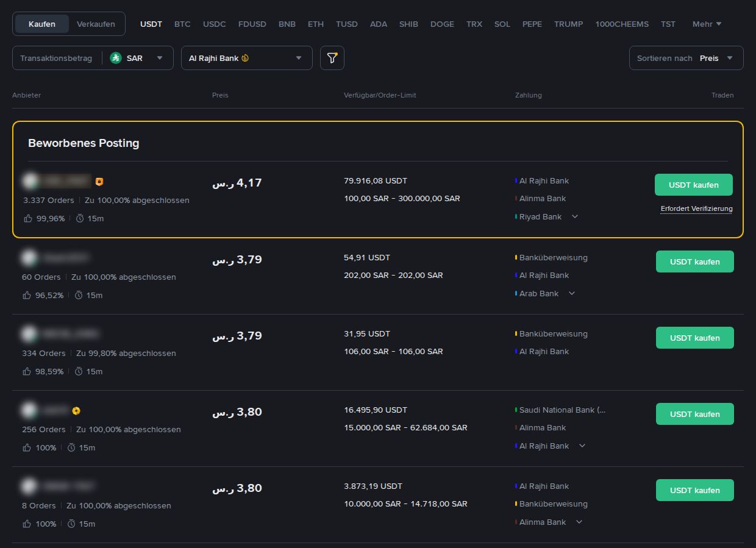The height and width of the screenshot is (548, 756).
Task: Select the ADA coin tab
Action: click(x=379, y=24)
